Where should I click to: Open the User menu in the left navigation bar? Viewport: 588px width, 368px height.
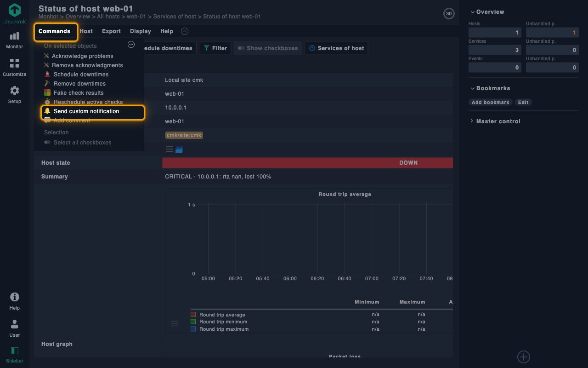click(15, 328)
